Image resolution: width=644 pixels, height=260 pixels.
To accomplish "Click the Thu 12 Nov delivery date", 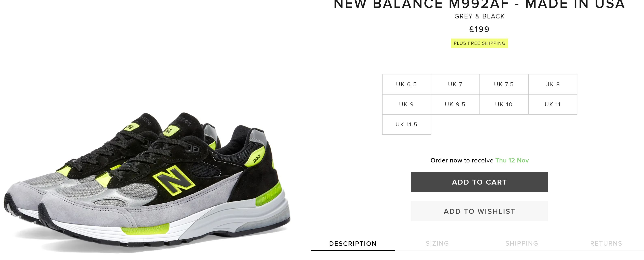I will 512,160.
